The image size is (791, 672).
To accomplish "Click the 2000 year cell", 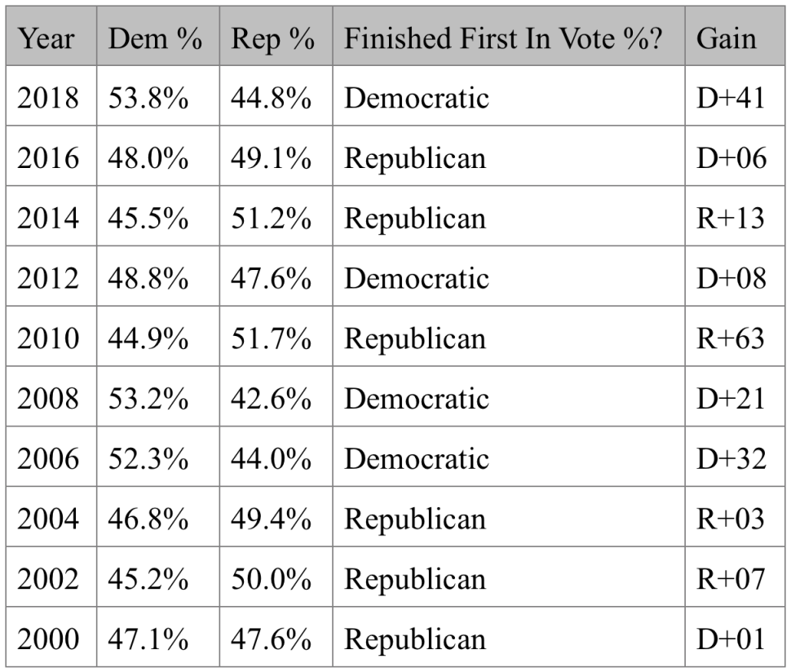I will pos(51,637).
